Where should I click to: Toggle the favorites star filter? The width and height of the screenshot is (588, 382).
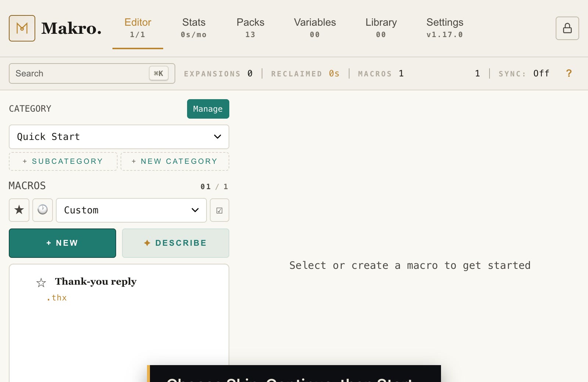(19, 210)
